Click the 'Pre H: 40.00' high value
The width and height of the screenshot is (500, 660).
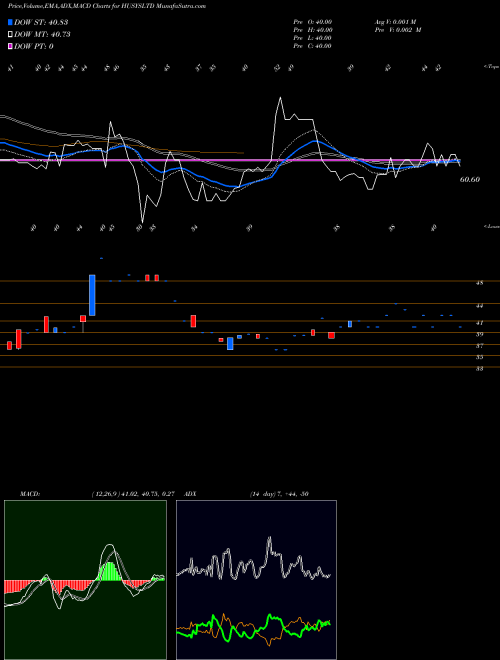[313, 30]
